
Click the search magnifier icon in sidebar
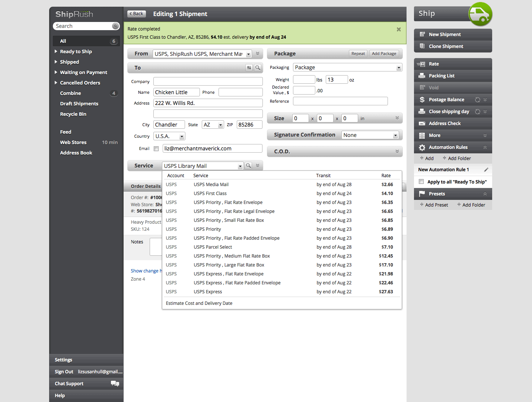coord(115,26)
